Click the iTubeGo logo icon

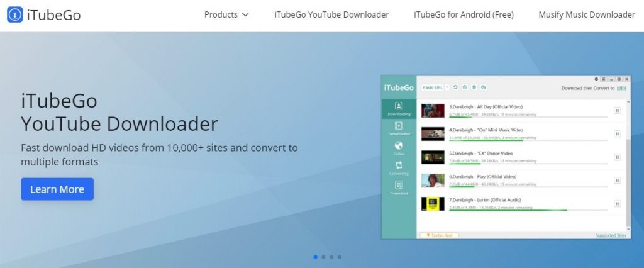point(15,14)
